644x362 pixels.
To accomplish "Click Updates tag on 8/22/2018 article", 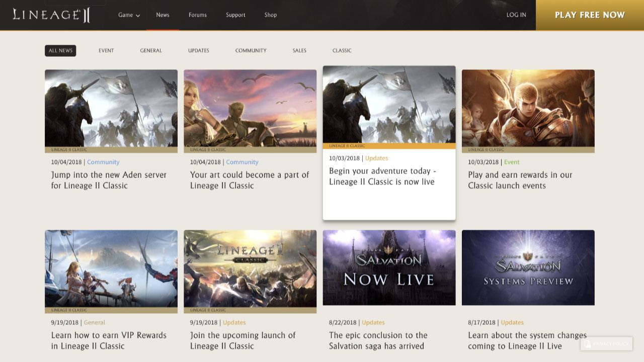I will click(373, 322).
